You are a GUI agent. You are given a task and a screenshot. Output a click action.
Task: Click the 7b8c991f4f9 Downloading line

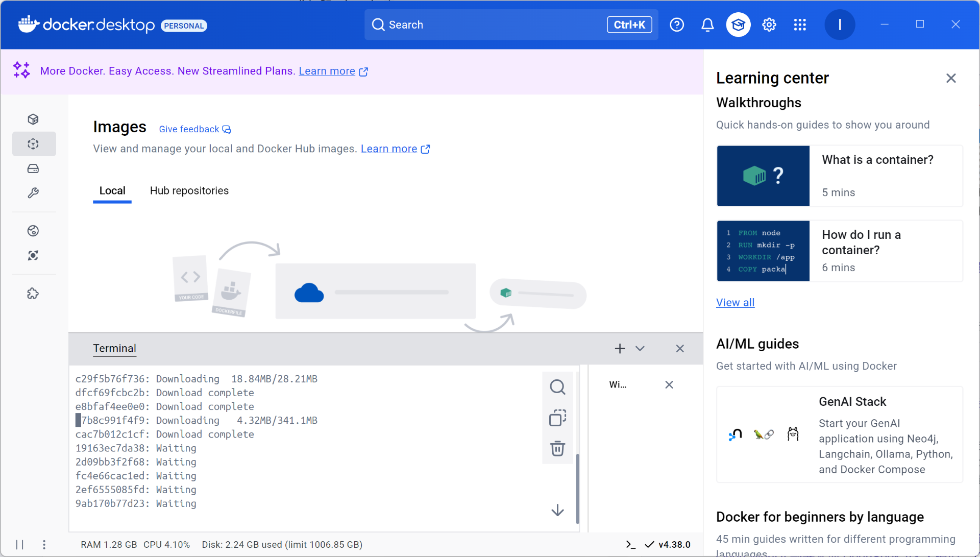[x=197, y=420]
